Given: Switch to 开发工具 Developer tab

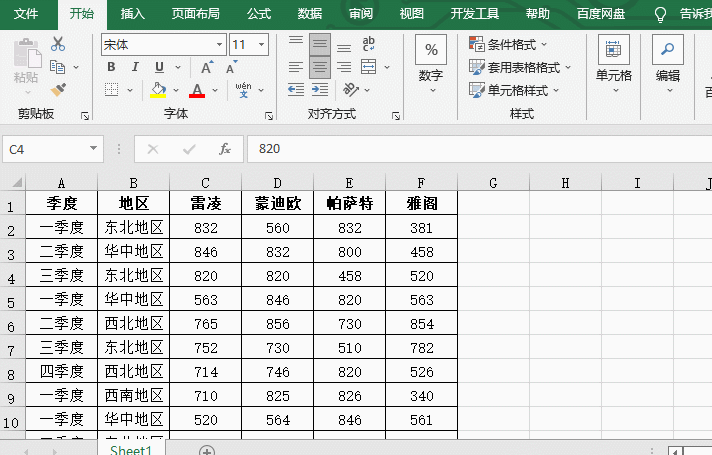Looking at the screenshot, I should point(475,14).
